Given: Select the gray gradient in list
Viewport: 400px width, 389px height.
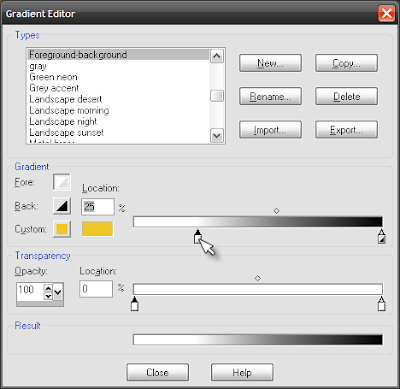Looking at the screenshot, I should pyautogui.click(x=118, y=66).
